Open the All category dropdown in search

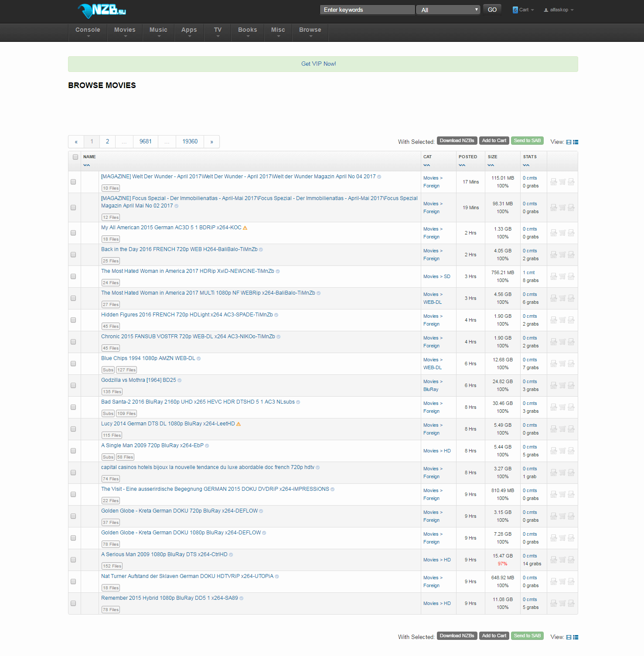(448, 10)
